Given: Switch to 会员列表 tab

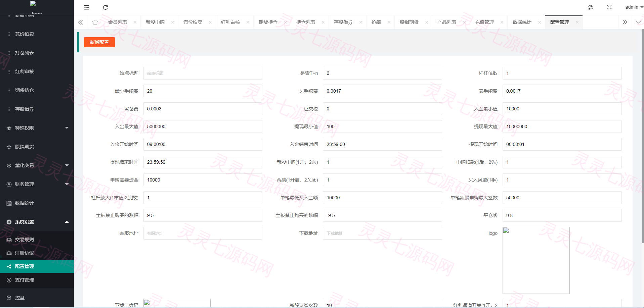Looking at the screenshot, I should pos(118,22).
